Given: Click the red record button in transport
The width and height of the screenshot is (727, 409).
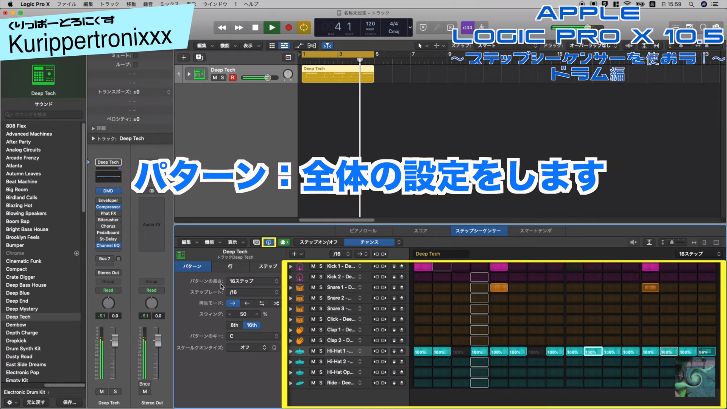Looking at the screenshot, I should point(288,28).
